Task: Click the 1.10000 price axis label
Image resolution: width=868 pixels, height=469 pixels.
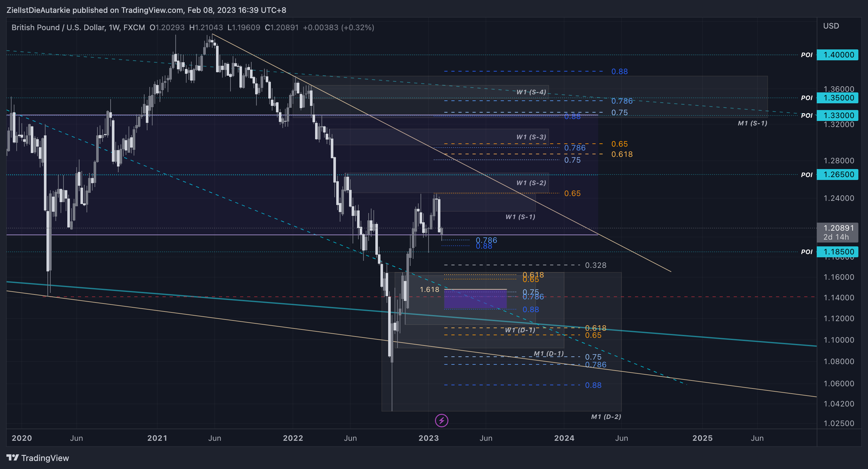Action: click(x=839, y=340)
